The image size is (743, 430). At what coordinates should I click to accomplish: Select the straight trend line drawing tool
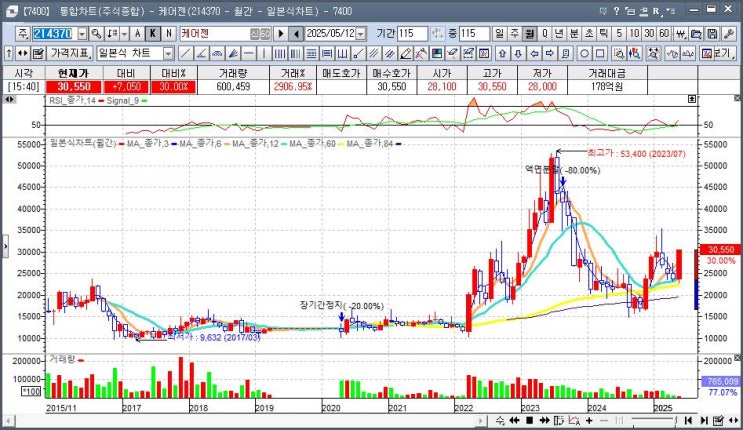pyautogui.click(x=185, y=53)
